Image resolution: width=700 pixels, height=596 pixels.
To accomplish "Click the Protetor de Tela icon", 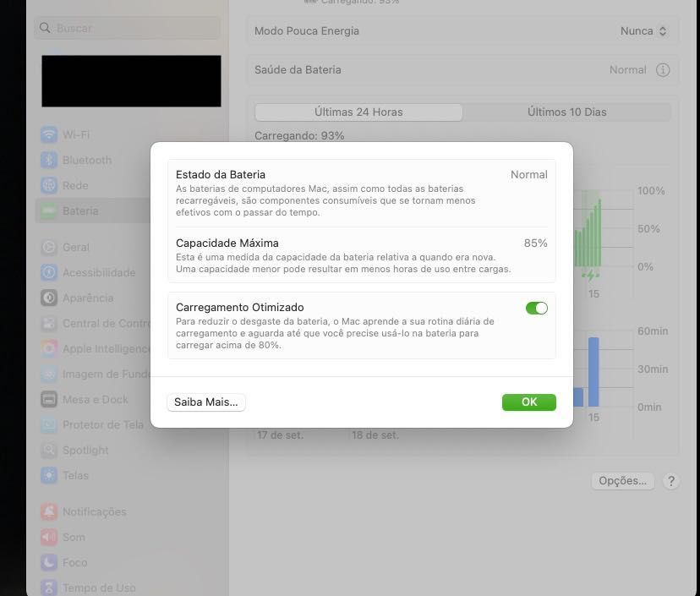I will tap(49, 424).
